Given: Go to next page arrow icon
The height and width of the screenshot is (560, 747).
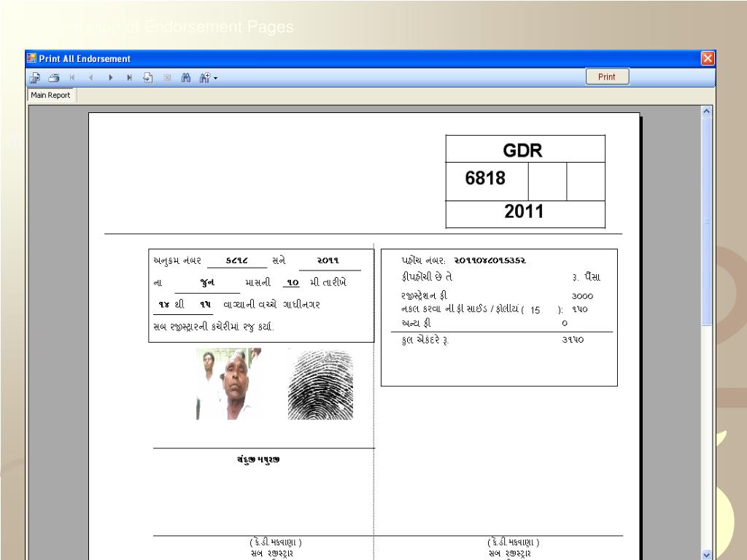Looking at the screenshot, I should point(111,77).
